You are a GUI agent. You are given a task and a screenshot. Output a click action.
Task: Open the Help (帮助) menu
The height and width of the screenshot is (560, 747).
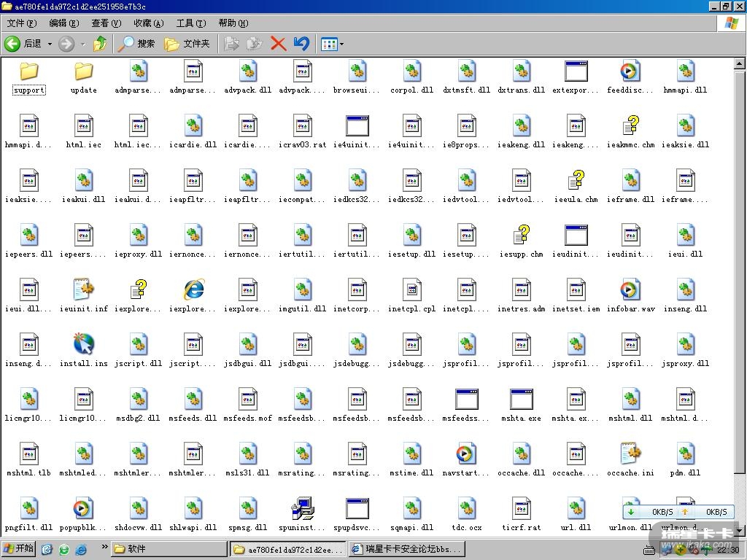pyautogui.click(x=233, y=23)
